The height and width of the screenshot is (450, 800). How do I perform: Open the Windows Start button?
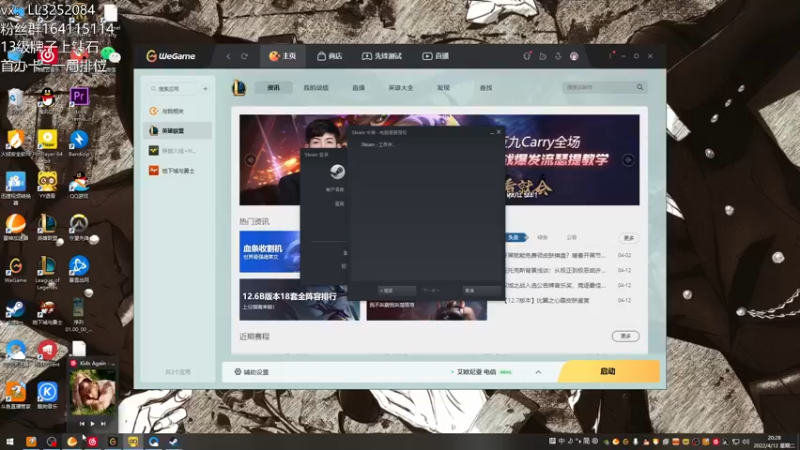(9, 442)
